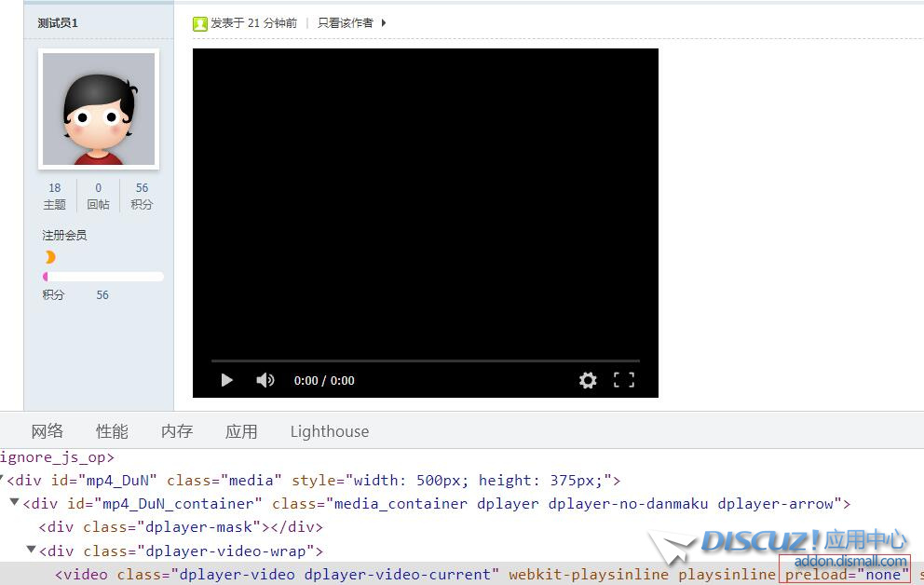Image resolution: width=924 pixels, height=585 pixels.
Task: Enter fullscreen mode in the video player
Action: 623,380
